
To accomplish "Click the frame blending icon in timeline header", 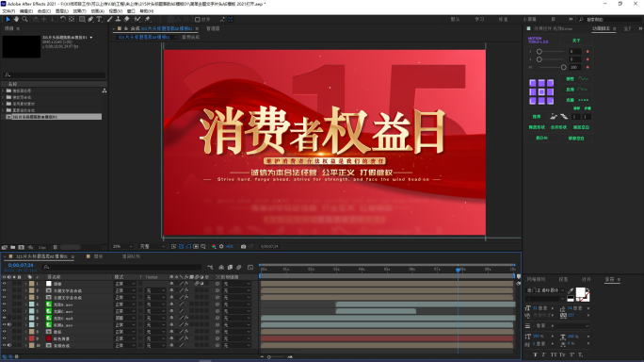I will click(x=230, y=268).
